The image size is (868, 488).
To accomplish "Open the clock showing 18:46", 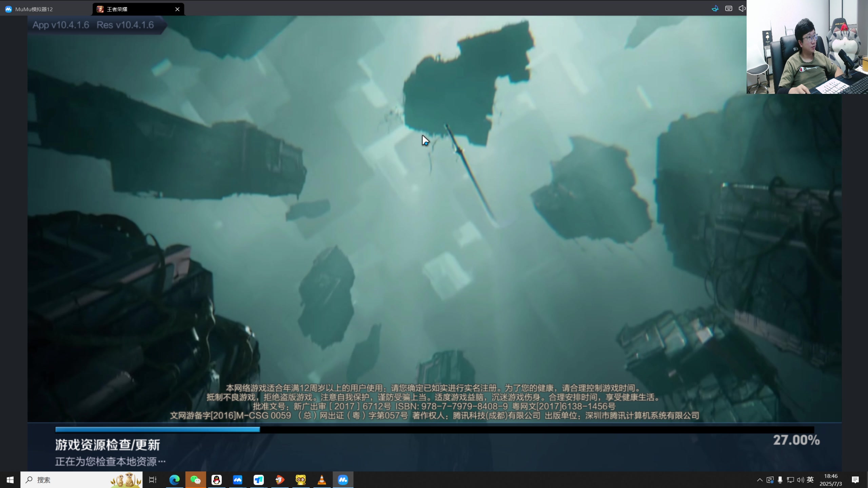I will 831,480.
